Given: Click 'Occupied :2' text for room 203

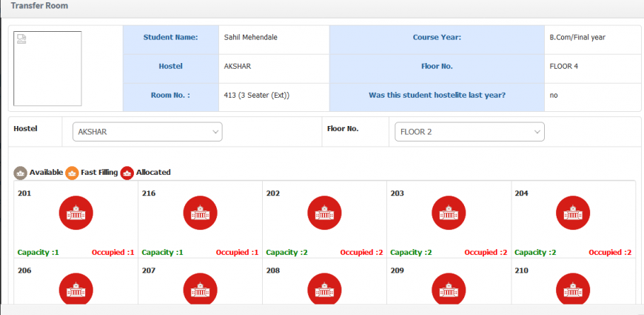Looking at the screenshot, I should pos(486,253).
